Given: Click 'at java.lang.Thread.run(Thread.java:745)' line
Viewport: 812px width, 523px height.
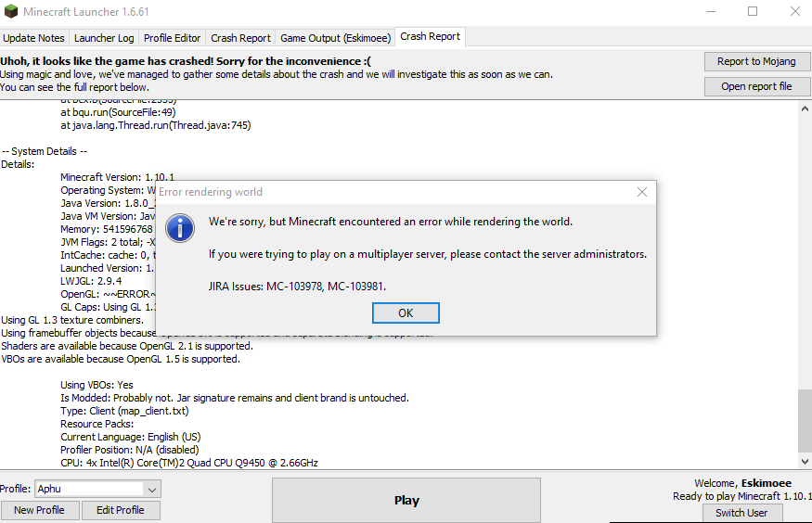Looking at the screenshot, I should click(x=155, y=125).
